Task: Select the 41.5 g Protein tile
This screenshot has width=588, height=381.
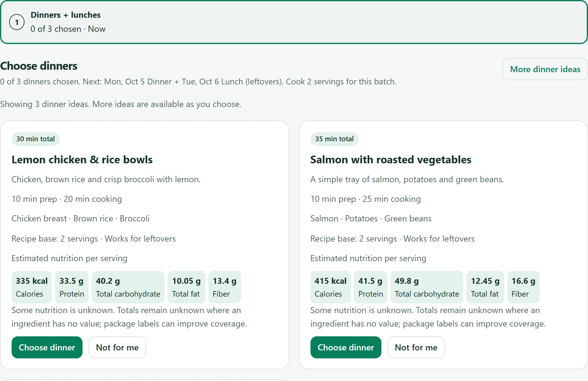Action: pos(371,287)
